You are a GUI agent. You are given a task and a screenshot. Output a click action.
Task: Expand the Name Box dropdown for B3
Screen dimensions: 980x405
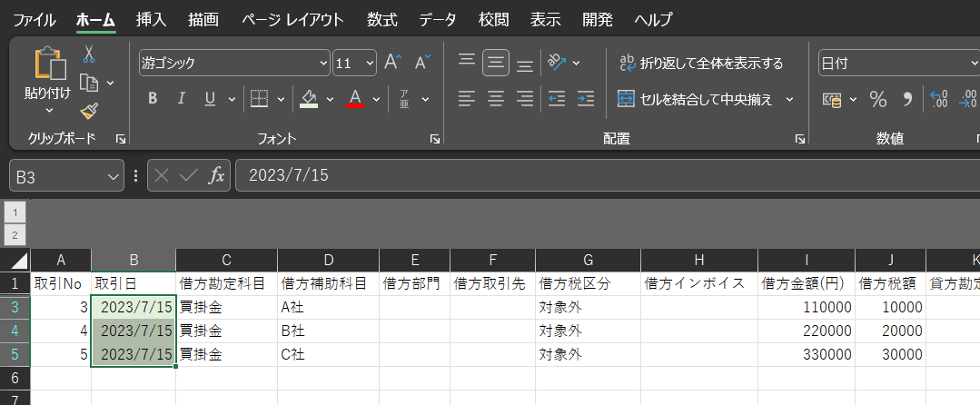(113, 176)
